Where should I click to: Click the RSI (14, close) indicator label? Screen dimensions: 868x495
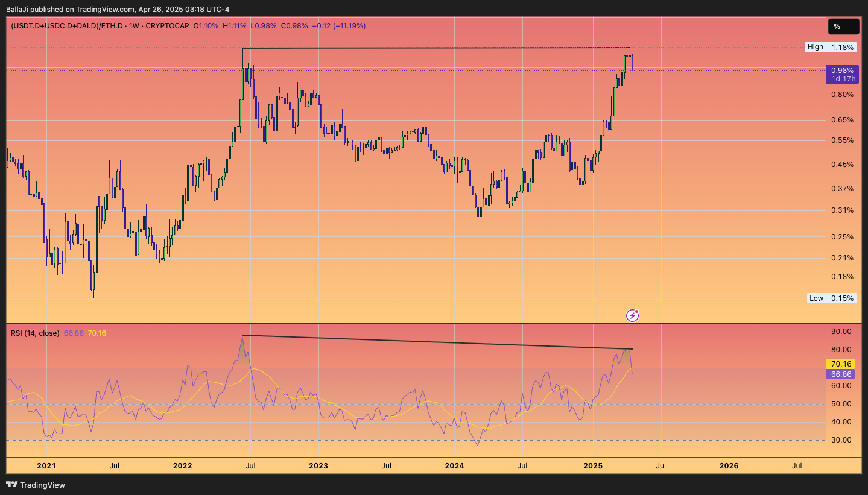pyautogui.click(x=35, y=333)
